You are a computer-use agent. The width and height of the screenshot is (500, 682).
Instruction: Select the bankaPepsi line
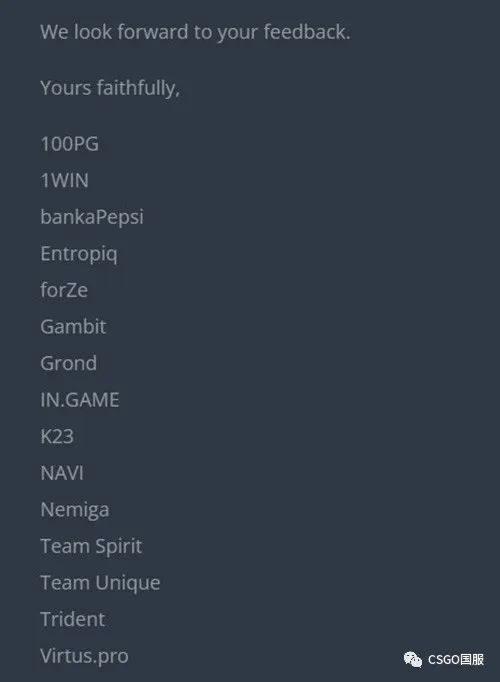tap(92, 217)
